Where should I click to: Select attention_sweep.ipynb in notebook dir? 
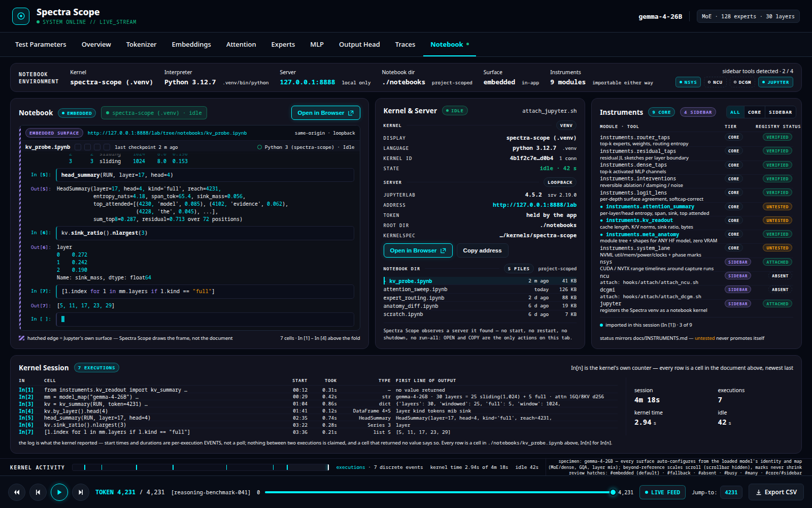click(x=480, y=290)
